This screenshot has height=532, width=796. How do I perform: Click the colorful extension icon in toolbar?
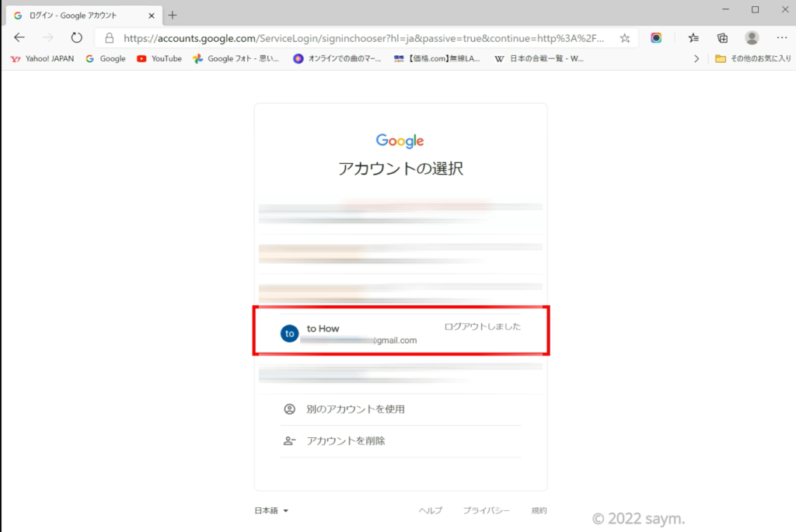(657, 37)
